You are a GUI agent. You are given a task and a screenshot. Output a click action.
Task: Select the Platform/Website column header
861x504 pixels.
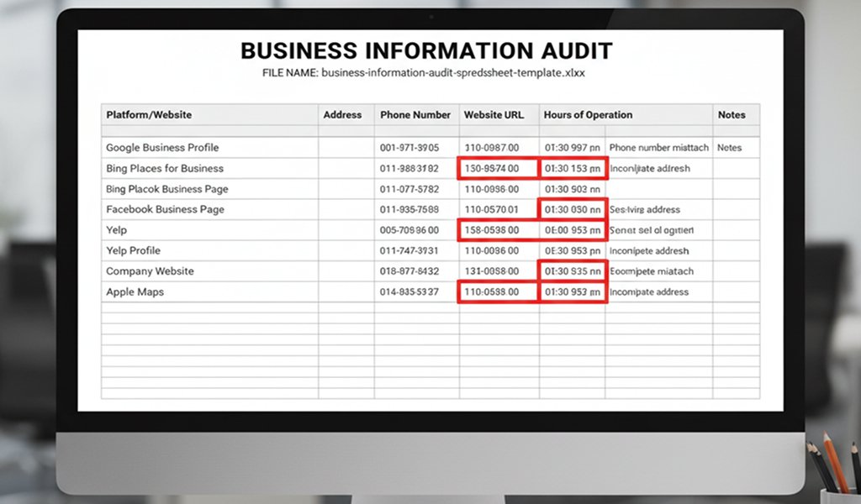(209, 114)
